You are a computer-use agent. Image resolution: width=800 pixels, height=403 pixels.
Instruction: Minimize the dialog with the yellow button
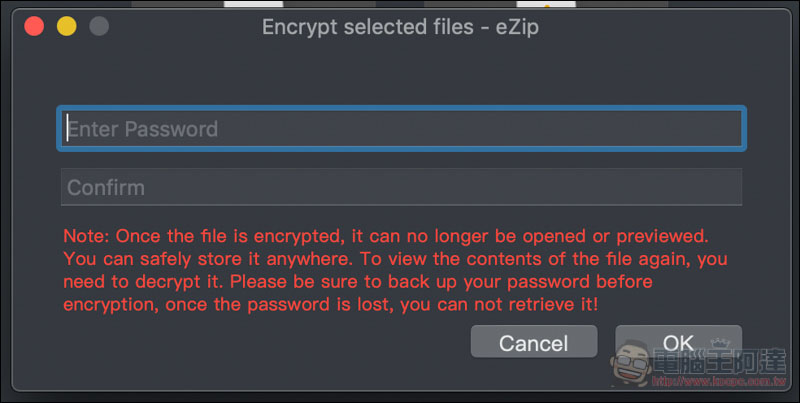[x=66, y=26]
